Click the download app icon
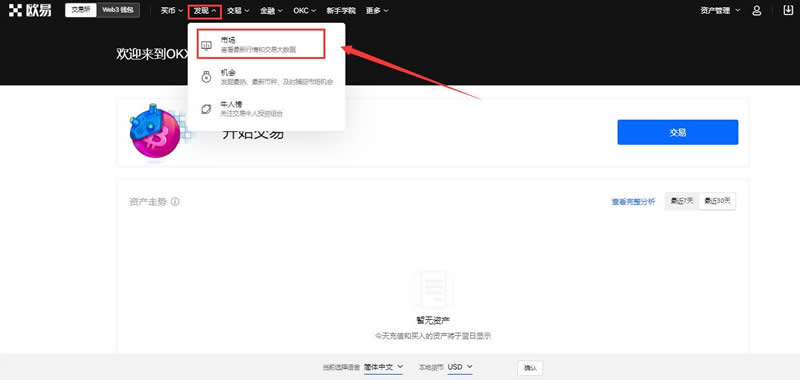The height and width of the screenshot is (380, 800). click(788, 10)
